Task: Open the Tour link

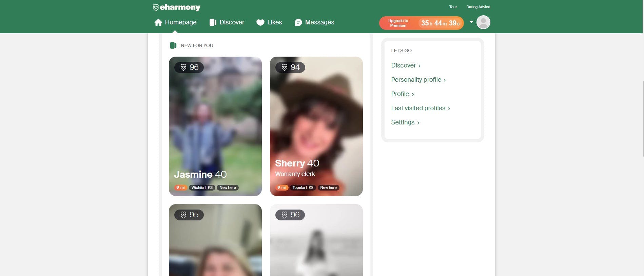Action: tap(453, 7)
